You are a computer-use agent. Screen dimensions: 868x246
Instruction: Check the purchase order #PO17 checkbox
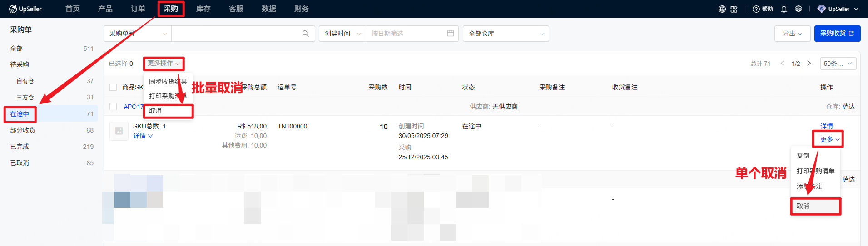[x=113, y=107]
